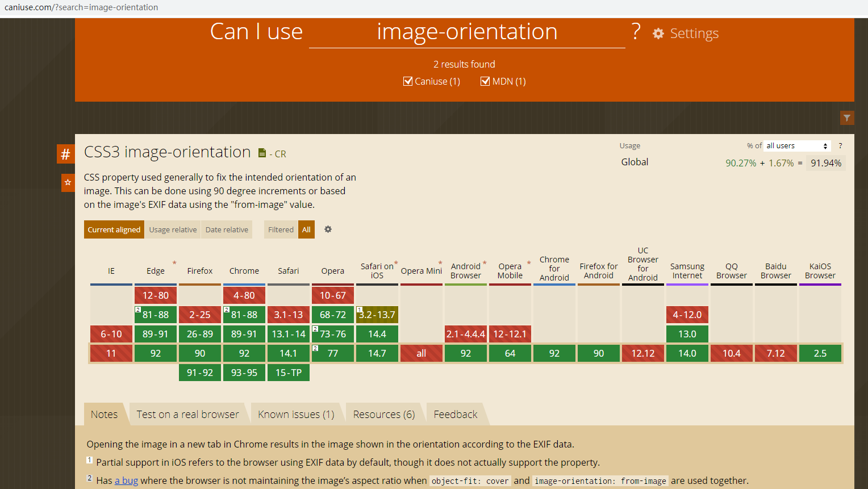Image resolution: width=868 pixels, height=489 pixels.
Task: Click the CR spec document icon
Action: coord(262,153)
